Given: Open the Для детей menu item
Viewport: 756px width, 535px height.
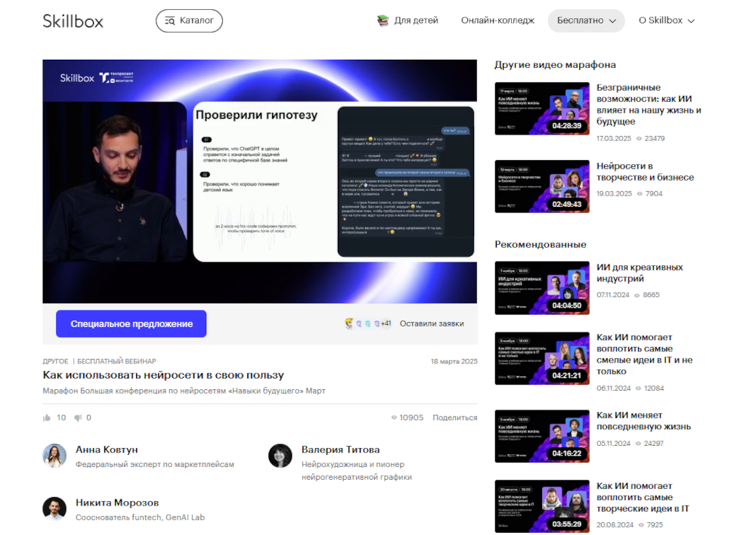Looking at the screenshot, I should (416, 20).
